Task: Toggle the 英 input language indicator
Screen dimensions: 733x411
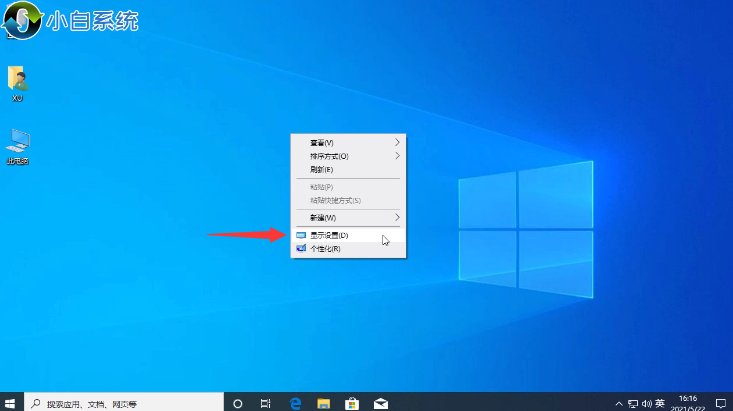Action: pyautogui.click(x=659, y=403)
